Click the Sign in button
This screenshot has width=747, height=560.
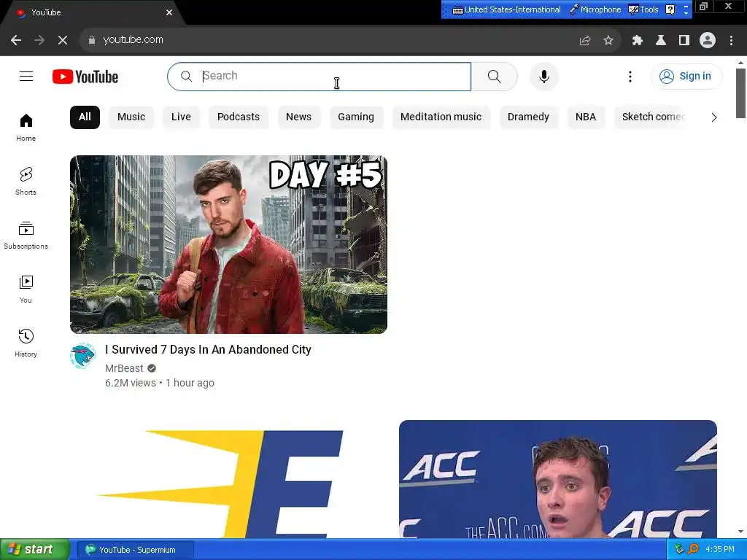686,76
